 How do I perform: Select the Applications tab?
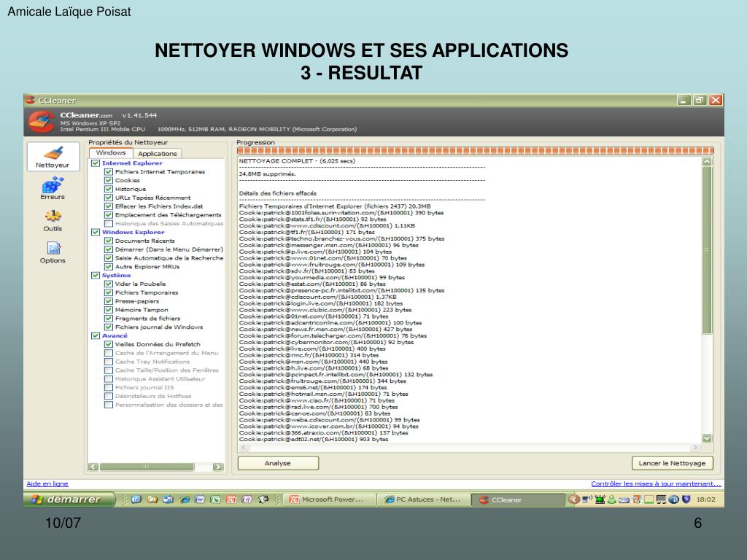click(x=158, y=153)
